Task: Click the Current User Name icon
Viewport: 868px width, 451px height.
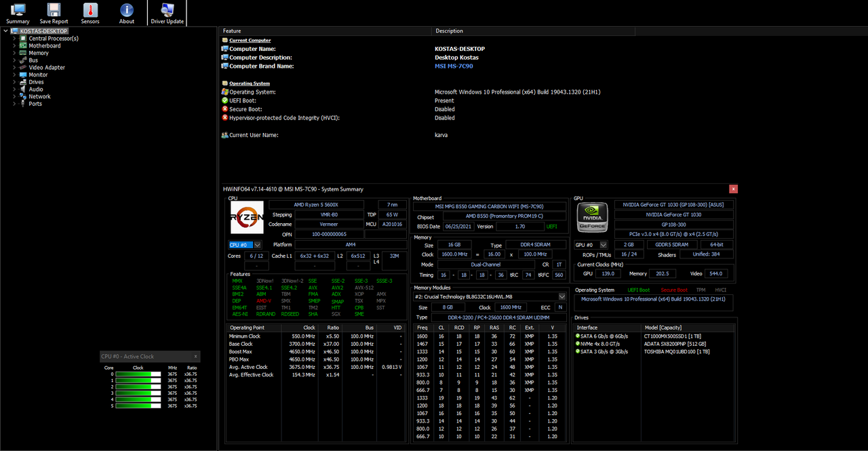Action: [224, 135]
